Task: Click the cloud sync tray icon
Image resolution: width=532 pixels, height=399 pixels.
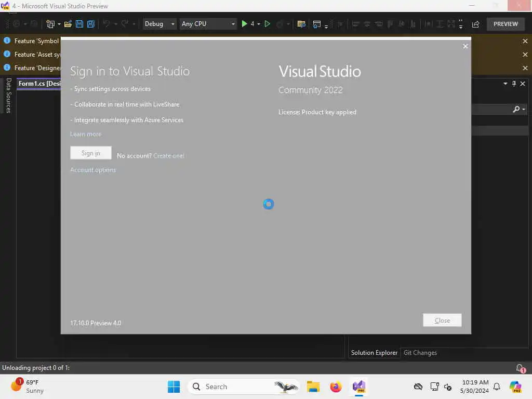Action: 418,387
